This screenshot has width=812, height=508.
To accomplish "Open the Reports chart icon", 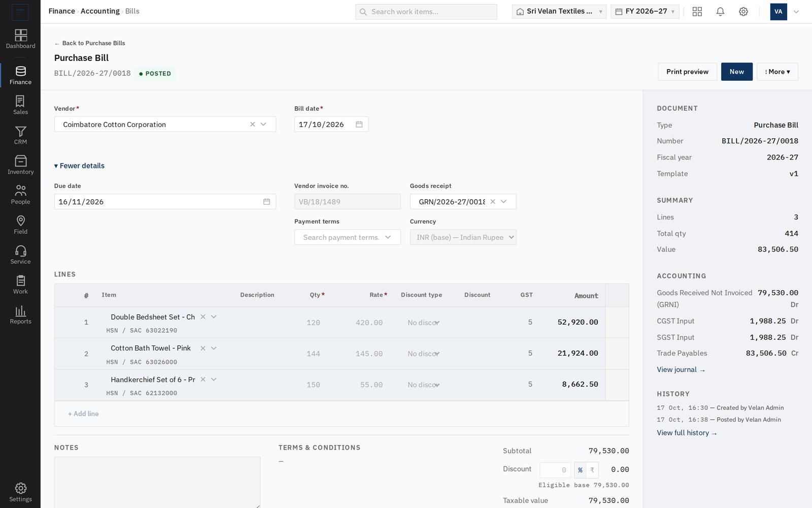I will (20, 310).
